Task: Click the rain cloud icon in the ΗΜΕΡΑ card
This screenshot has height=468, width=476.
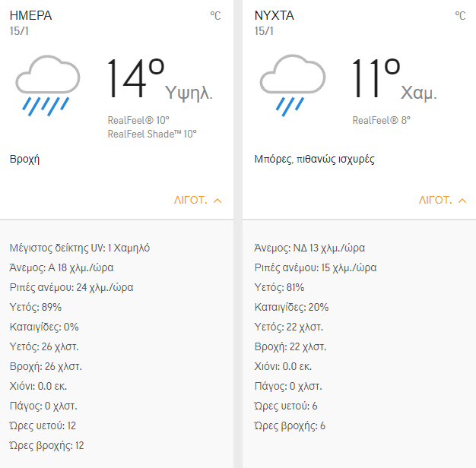Action: (48, 84)
